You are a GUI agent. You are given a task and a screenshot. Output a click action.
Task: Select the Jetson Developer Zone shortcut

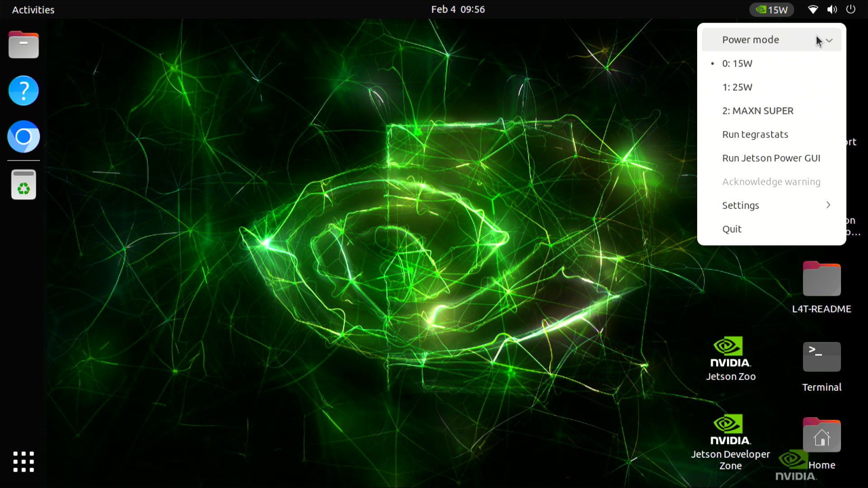click(730, 442)
